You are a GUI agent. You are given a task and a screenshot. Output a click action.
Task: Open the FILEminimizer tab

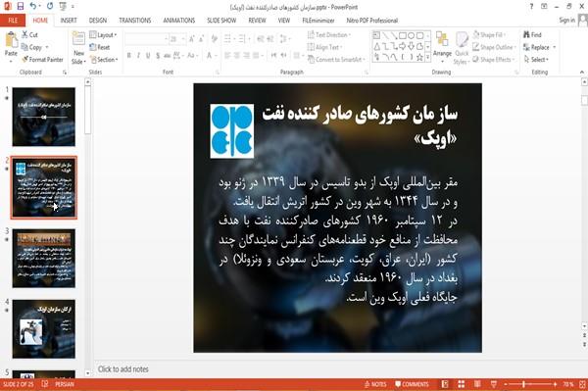pos(318,21)
